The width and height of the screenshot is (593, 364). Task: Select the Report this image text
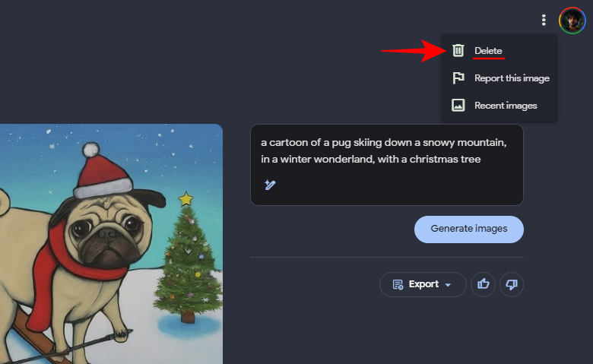point(512,78)
